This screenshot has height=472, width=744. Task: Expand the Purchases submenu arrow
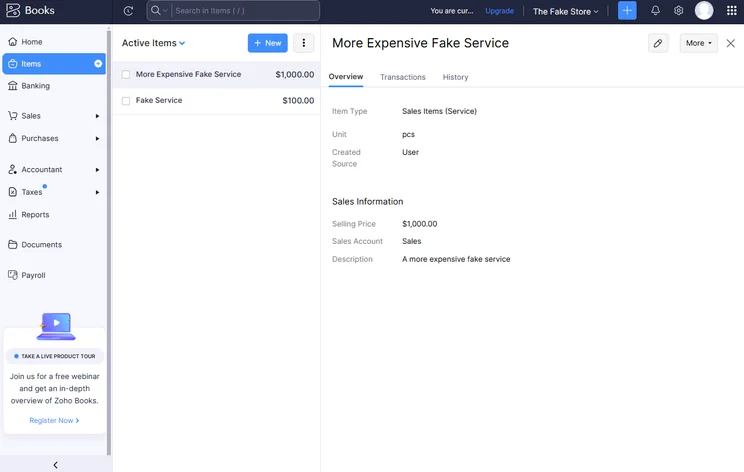(97, 139)
